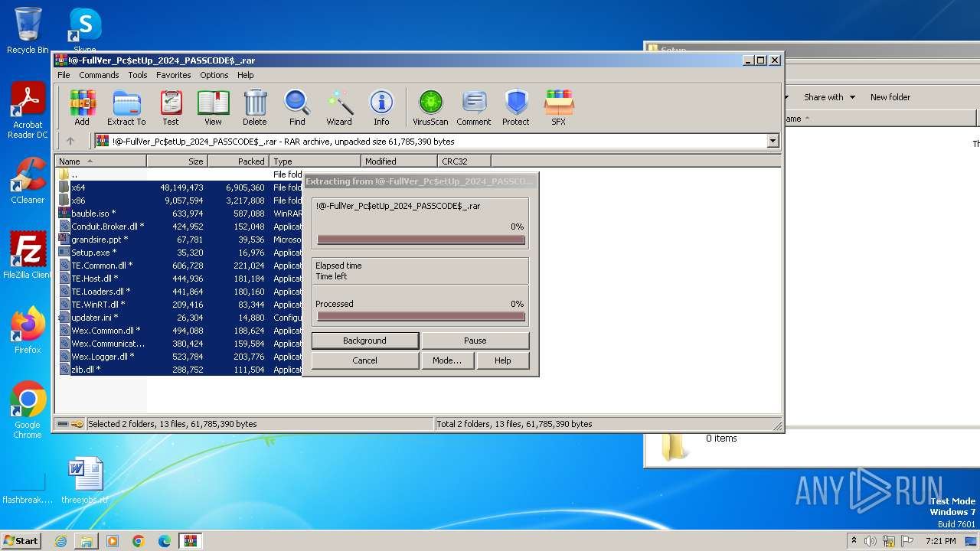Open threejobs.rtf desktop document
Image resolution: width=980 pixels, height=551 pixels.
click(x=85, y=481)
